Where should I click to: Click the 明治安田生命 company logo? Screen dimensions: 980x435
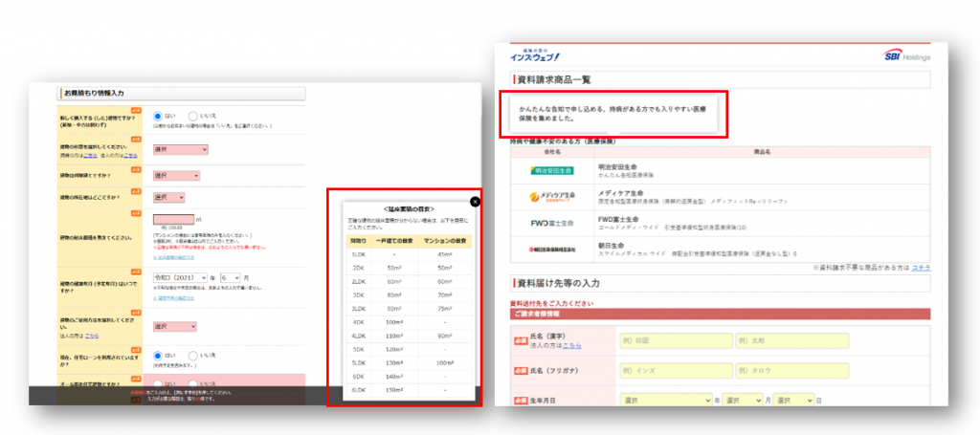tap(552, 170)
